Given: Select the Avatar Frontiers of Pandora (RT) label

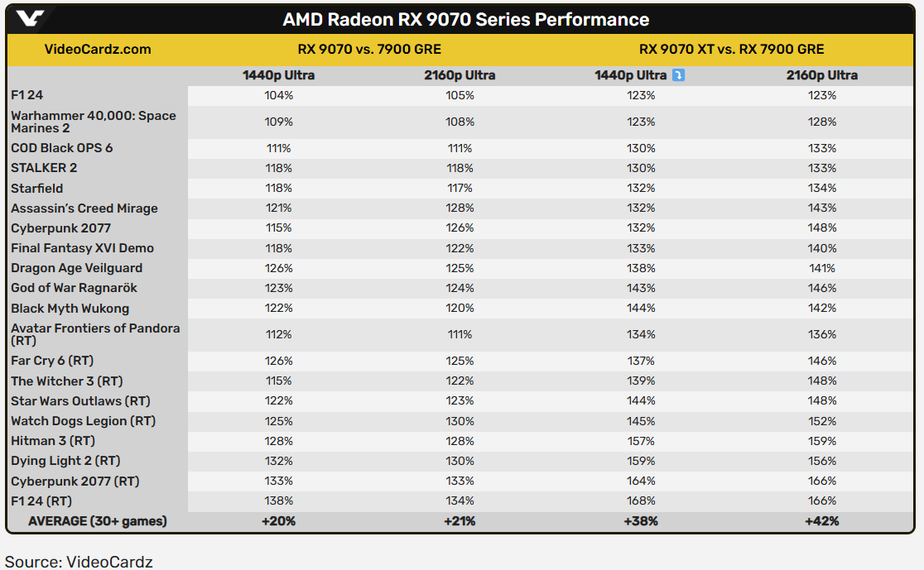Looking at the screenshot, I should (94, 334).
